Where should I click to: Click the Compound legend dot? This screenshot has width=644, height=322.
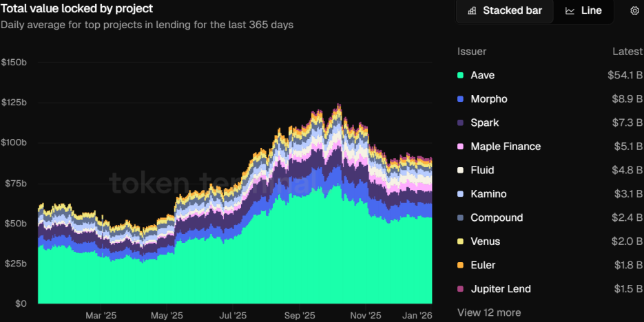coord(460,218)
